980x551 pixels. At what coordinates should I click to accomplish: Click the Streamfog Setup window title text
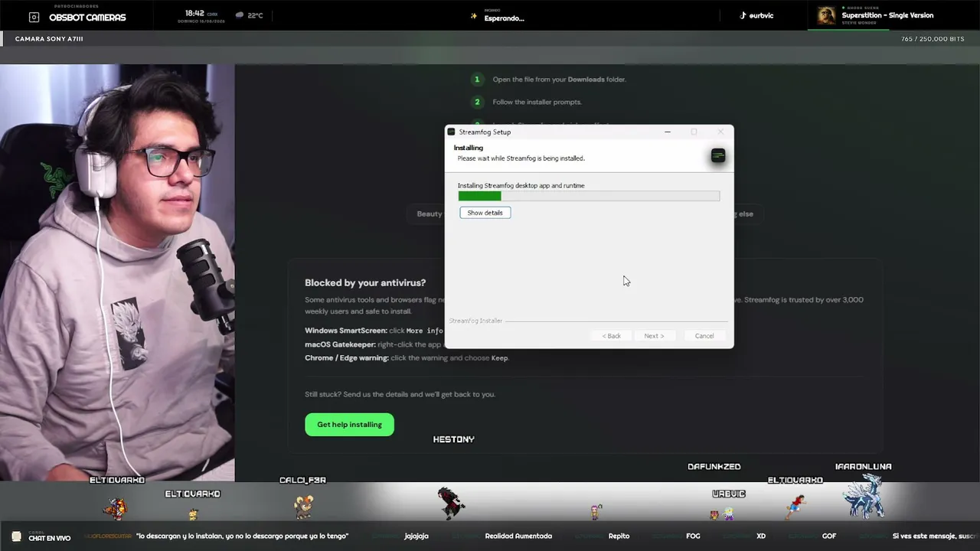point(485,132)
